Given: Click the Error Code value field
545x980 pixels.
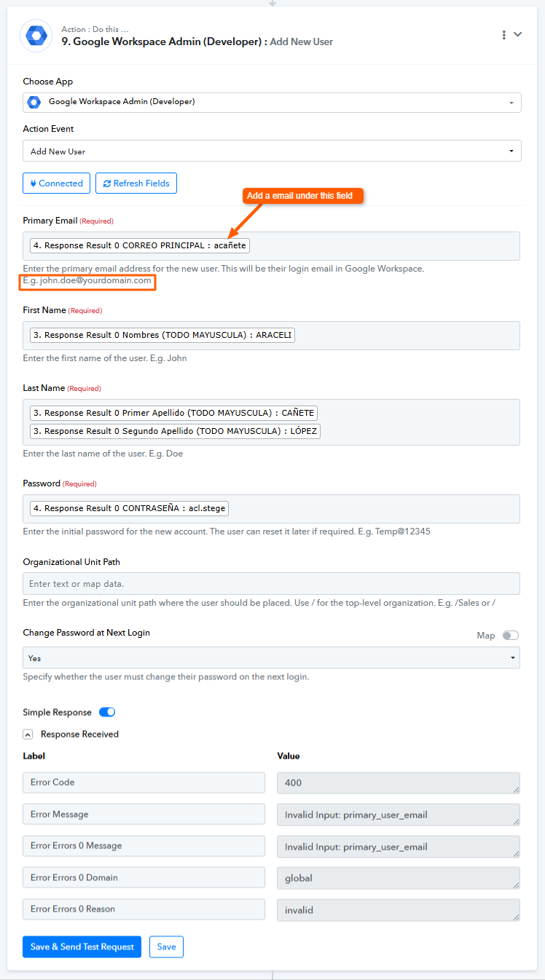Looking at the screenshot, I should click(398, 783).
